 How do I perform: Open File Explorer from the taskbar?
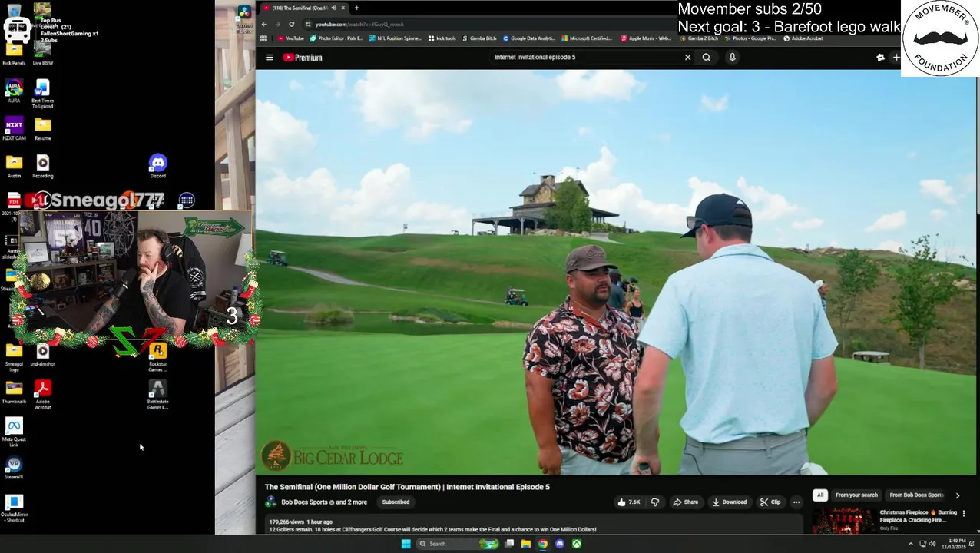pos(525,544)
